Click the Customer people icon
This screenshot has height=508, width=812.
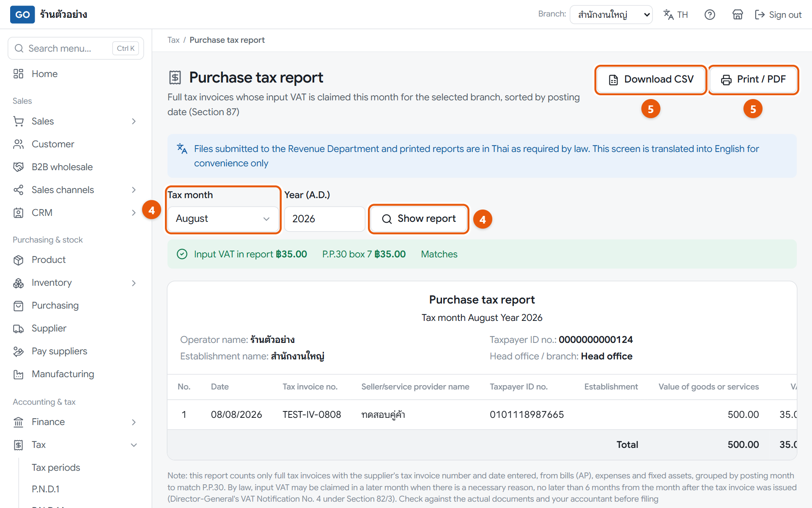point(18,144)
